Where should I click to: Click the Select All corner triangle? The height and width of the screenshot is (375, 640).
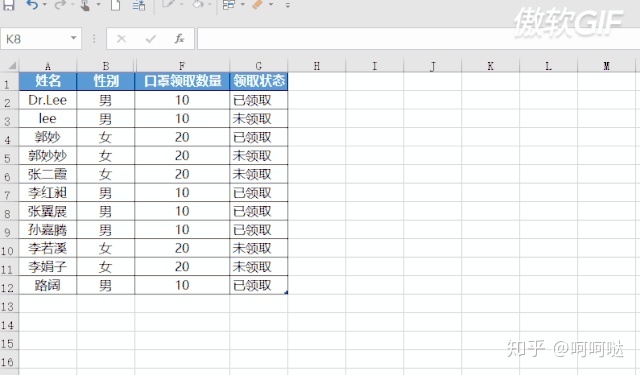(x=12, y=65)
